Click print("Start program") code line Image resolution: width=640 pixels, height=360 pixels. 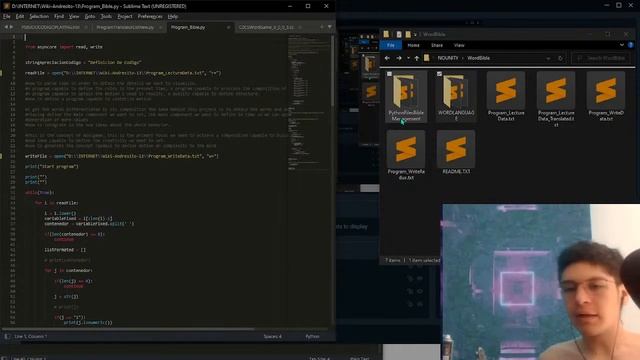[x=51, y=167]
